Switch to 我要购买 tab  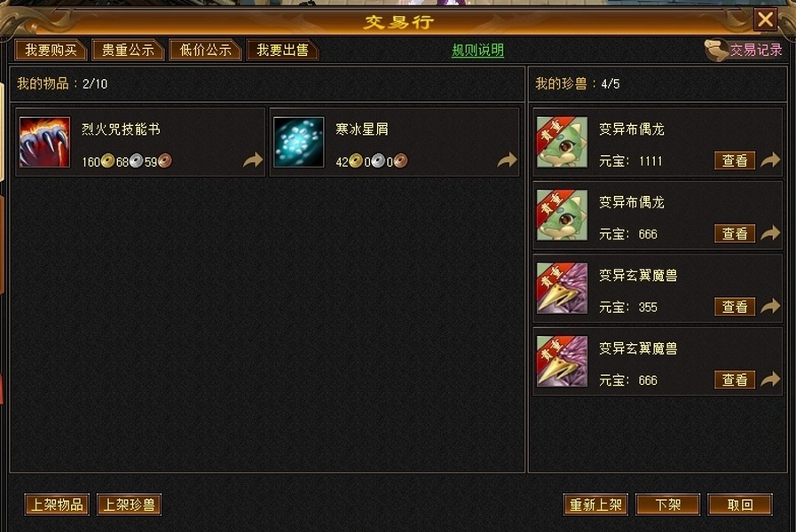[51, 50]
